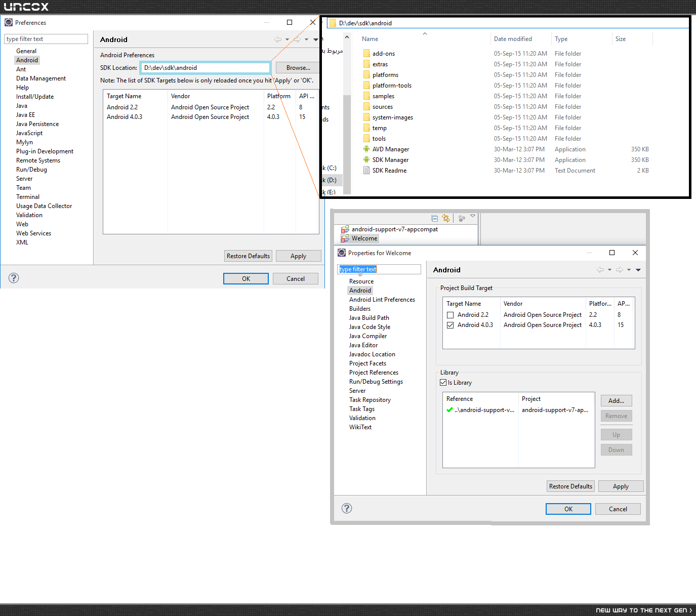
Task: Click the temp folder icon
Action: point(366,128)
